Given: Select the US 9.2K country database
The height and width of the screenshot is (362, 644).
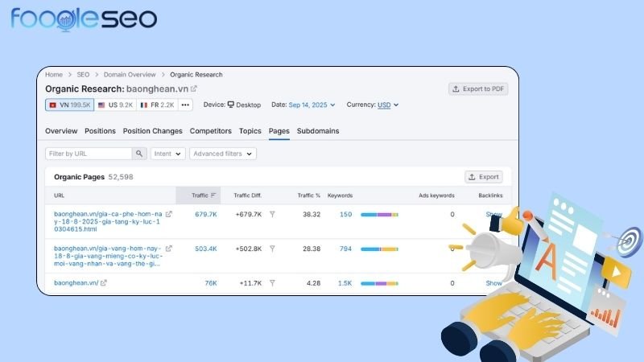Looking at the screenshot, I should point(114,105).
